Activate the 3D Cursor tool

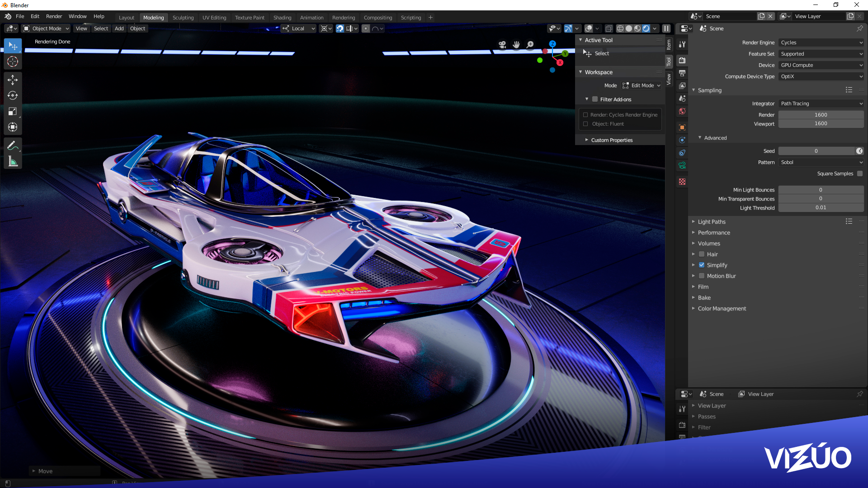(x=13, y=61)
